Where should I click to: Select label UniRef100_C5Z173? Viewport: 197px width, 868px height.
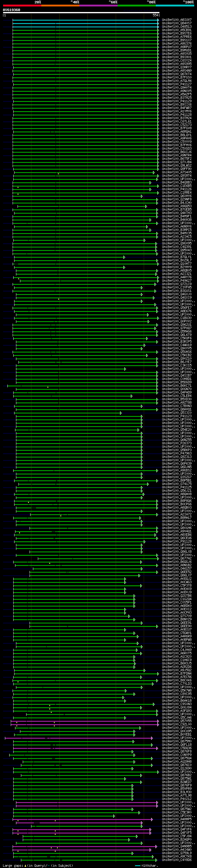coord(176,125)
